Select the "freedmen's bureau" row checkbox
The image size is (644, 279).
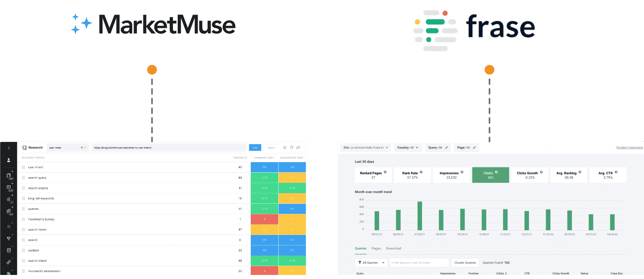24,219
